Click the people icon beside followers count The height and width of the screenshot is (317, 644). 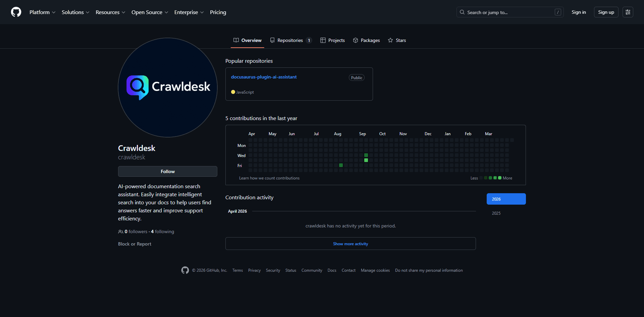[121, 231]
